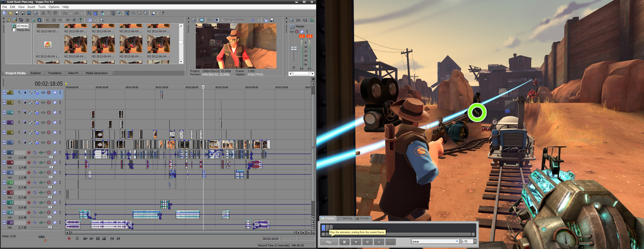Screen dimensions: 644x249
Task: Switch to the Transitions tab
Action: click(x=55, y=73)
